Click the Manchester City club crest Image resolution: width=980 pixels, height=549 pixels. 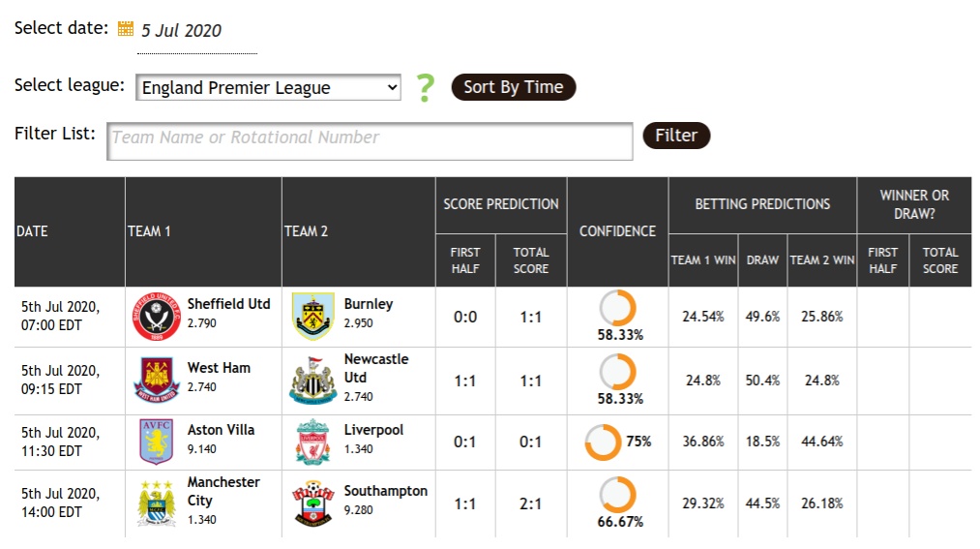(x=157, y=504)
